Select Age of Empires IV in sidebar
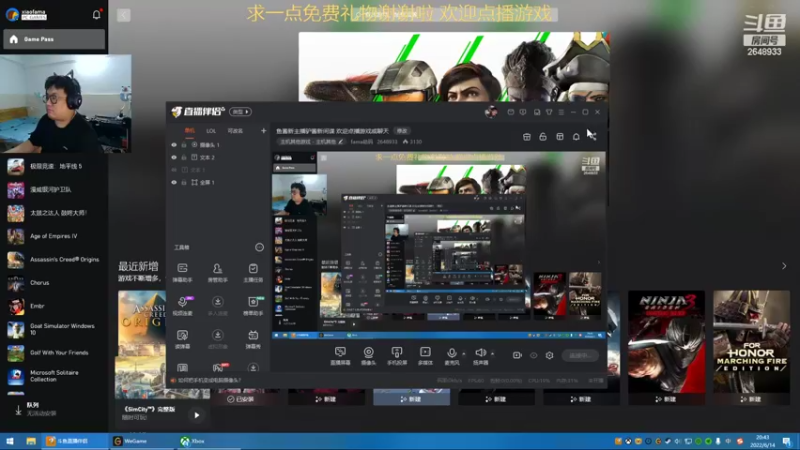Screen dimensions: 800x450 pos(53,236)
